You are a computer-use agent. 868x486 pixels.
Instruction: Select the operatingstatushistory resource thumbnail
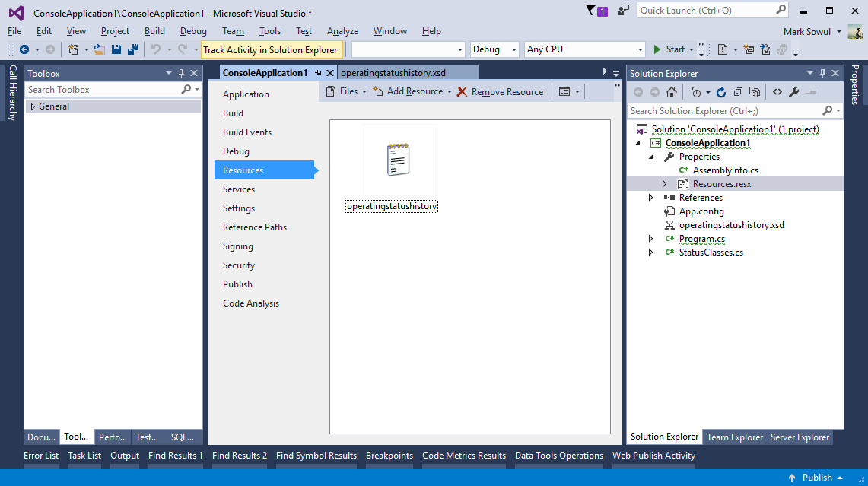(398, 160)
